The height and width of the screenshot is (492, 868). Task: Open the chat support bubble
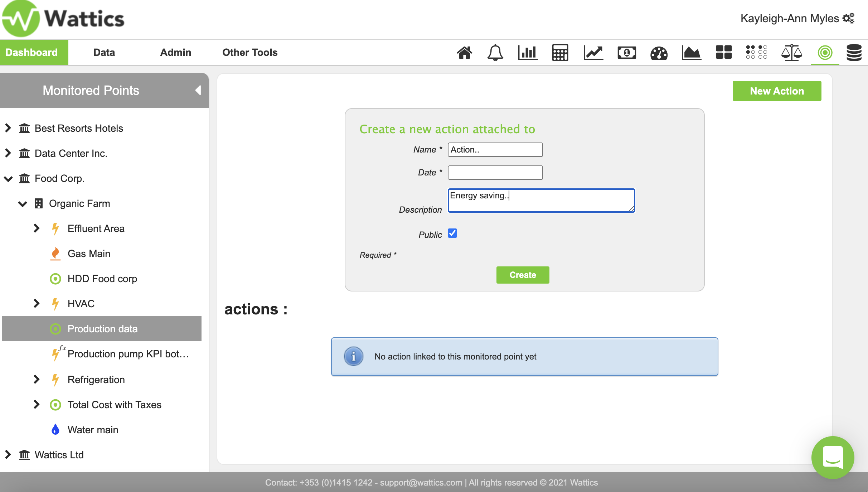tap(833, 458)
